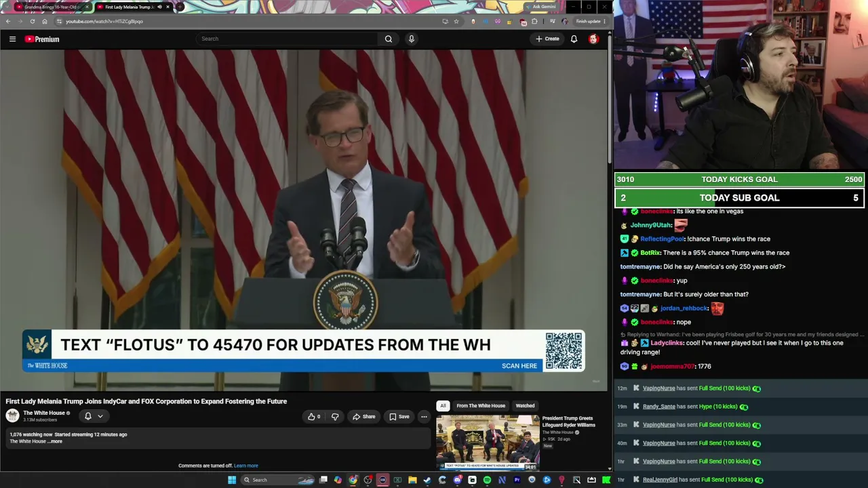Screen dimensions: 868x488
Task: Switch to Grandma Brings 16-Year-Old tab
Action: point(52,7)
